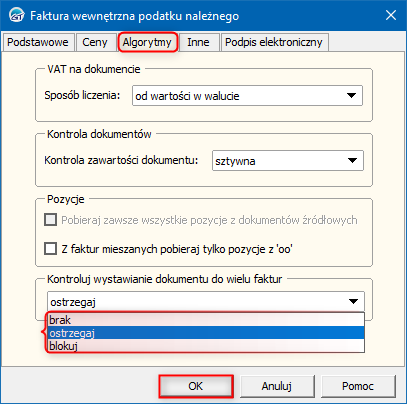Select 'ostrzegaj' option in the list
Image resolution: width=407 pixels, height=404 pixels.
click(x=206, y=333)
